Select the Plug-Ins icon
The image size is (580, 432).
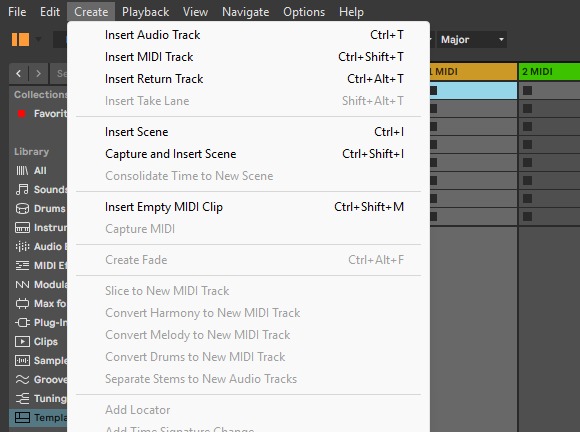[x=22, y=323]
